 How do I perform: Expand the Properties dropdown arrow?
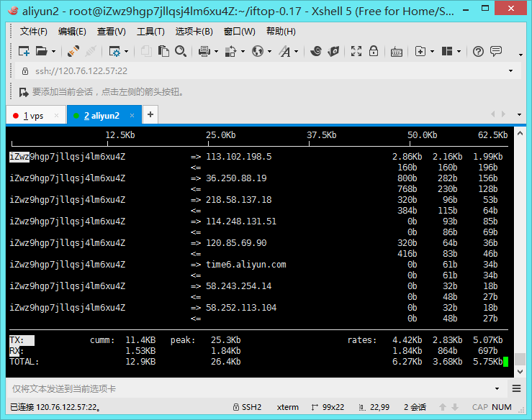(x=126, y=52)
